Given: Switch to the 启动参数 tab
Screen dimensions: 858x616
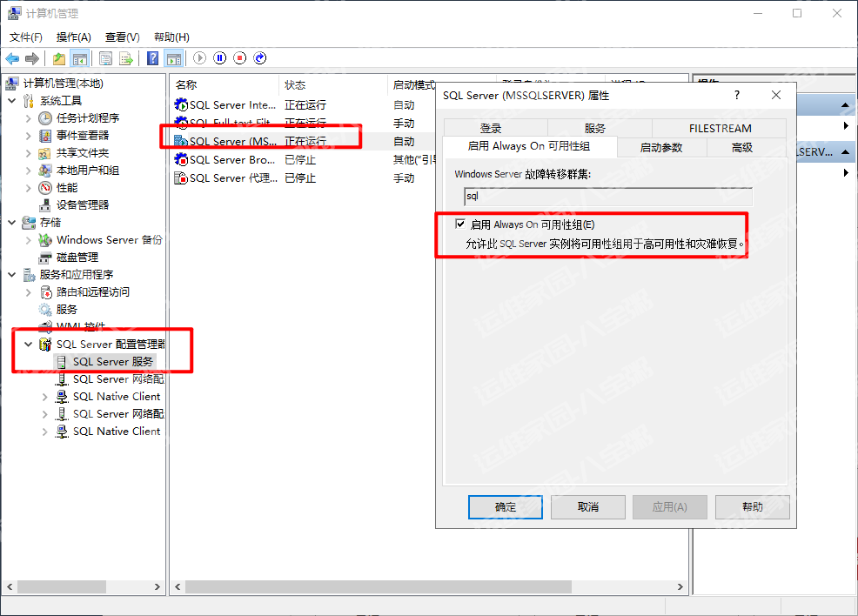Looking at the screenshot, I should coord(660,147).
